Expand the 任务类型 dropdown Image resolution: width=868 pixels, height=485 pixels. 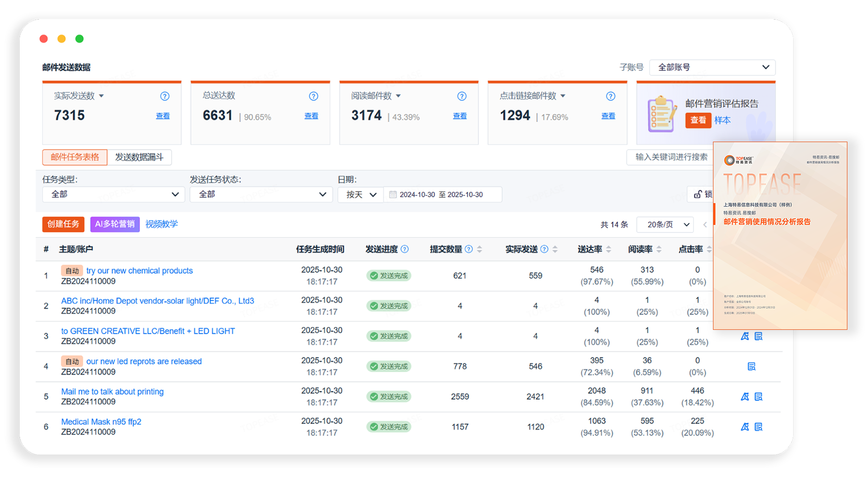coord(113,194)
